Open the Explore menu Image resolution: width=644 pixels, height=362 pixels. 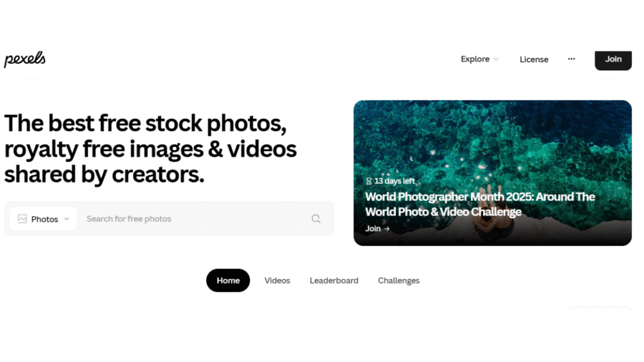[x=480, y=59]
